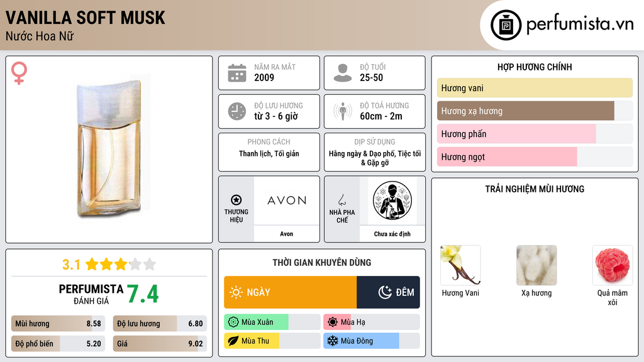Image resolution: width=644 pixels, height=362 pixels.
Task: Click the AVON brand logo
Action: 287,200
